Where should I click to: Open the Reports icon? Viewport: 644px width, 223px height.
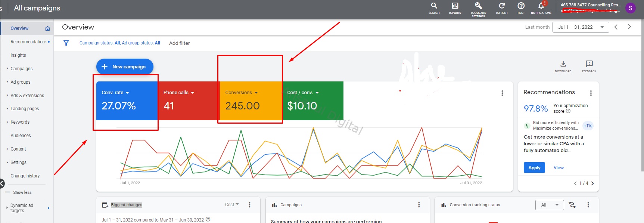click(455, 8)
